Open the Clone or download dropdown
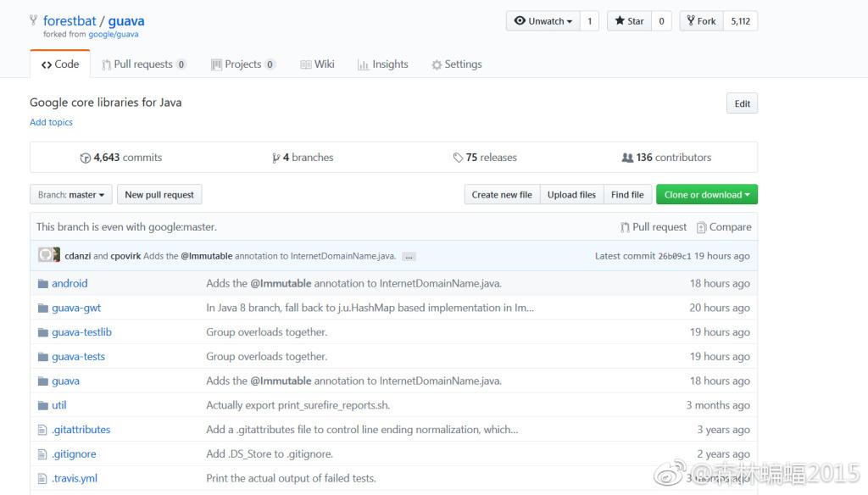This screenshot has height=495, width=868. point(707,195)
